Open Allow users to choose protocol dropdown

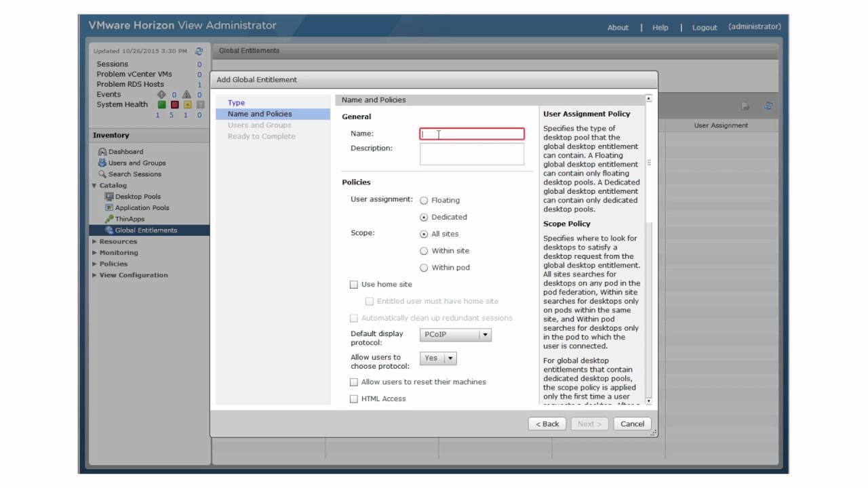pyautogui.click(x=438, y=359)
